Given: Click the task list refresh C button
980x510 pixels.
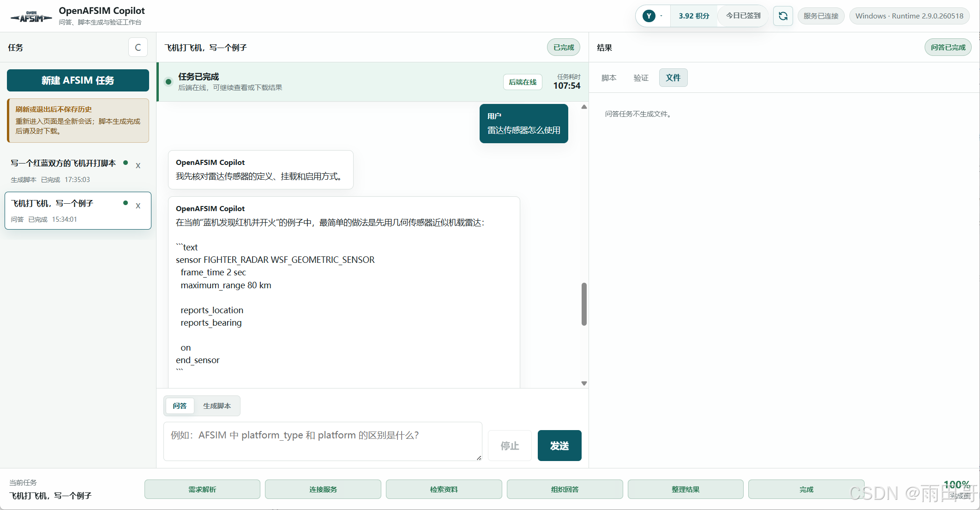Looking at the screenshot, I should 138,47.
